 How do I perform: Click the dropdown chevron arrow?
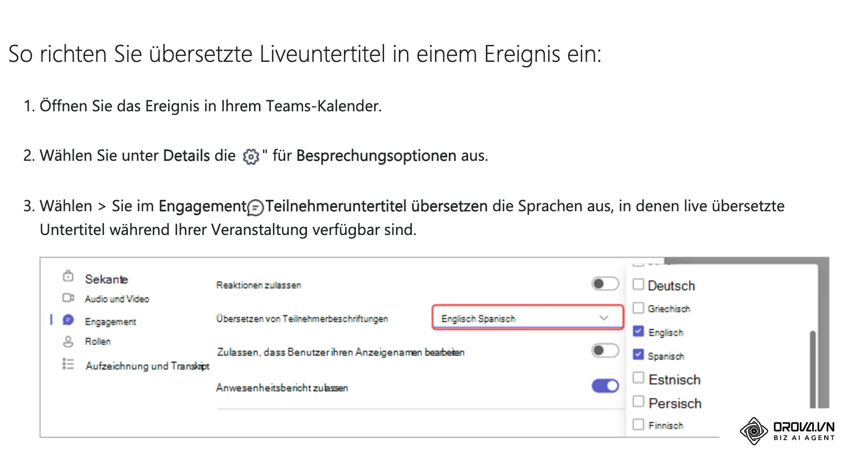tap(604, 318)
